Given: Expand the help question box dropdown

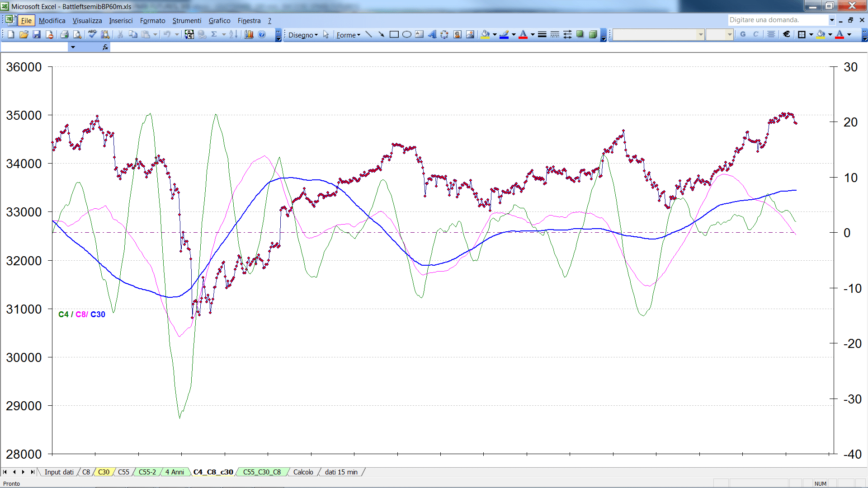Looking at the screenshot, I should click(x=832, y=20).
